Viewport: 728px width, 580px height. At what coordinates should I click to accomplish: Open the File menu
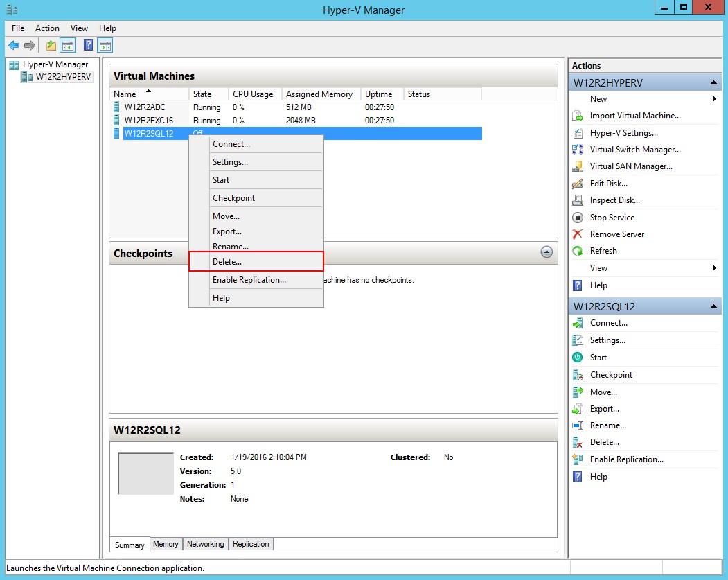coord(18,28)
